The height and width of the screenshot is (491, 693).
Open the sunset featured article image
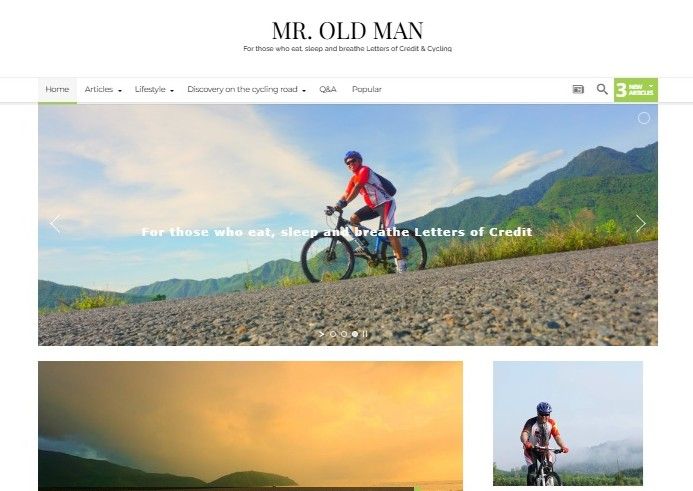point(250,426)
